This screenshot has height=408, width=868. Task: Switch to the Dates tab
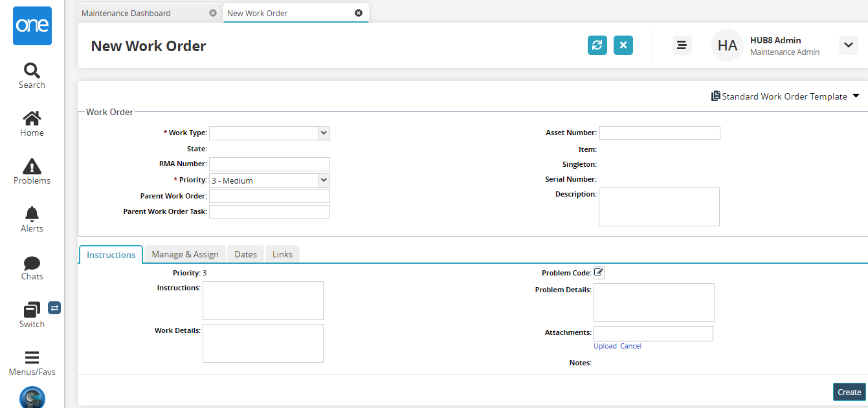(245, 254)
